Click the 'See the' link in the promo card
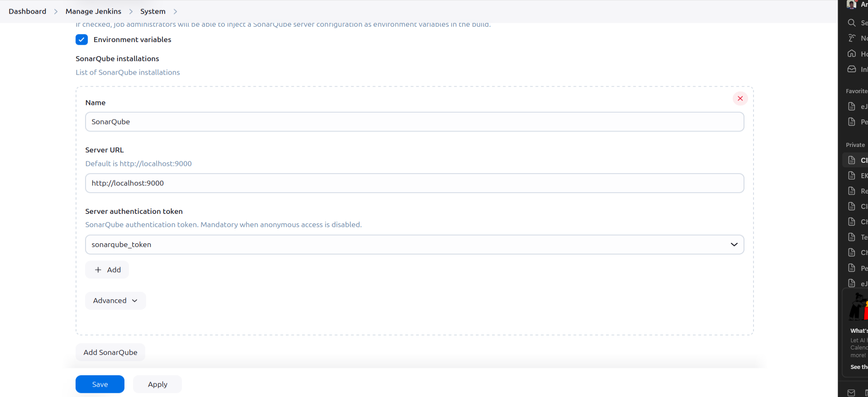This screenshot has width=868, height=397. [x=859, y=367]
